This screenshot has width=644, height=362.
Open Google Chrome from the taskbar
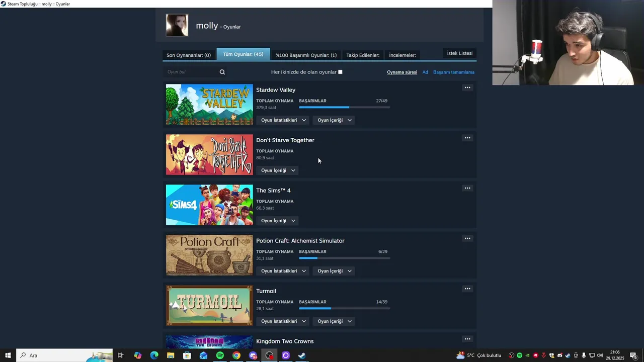tap(236, 355)
